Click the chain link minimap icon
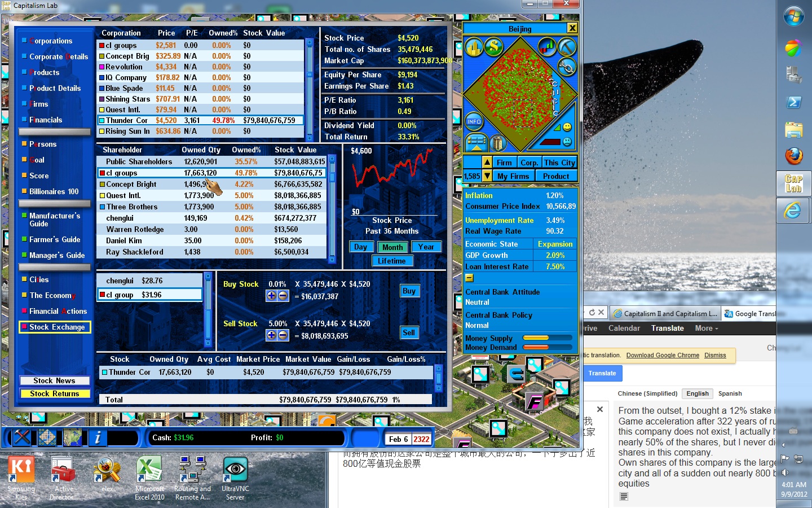The width and height of the screenshot is (812, 508). [567, 67]
